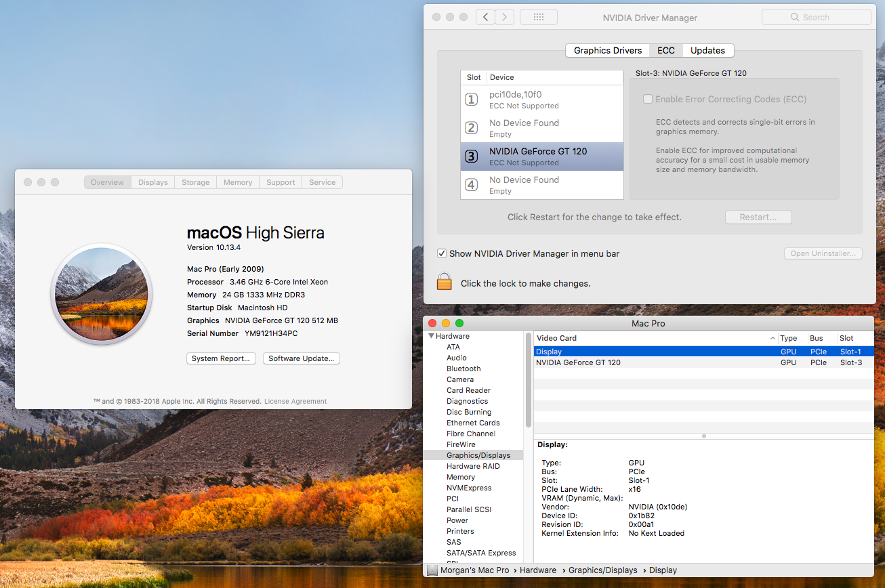The image size is (885, 588).
Task: Toggle Show NVIDIA Driver Manager in menu bar
Action: pos(442,253)
